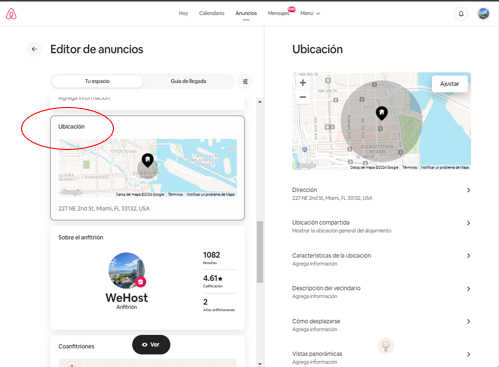This screenshot has width=499, height=367.
Task: Open the Coanfitriones card
Action: [x=148, y=351]
